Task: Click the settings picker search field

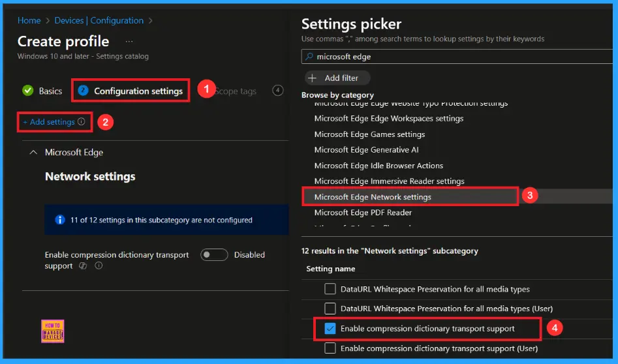Action: coord(457,56)
